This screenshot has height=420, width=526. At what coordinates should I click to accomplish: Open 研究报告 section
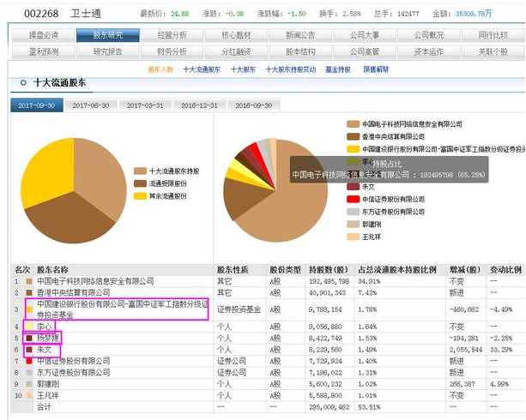[x=107, y=52]
